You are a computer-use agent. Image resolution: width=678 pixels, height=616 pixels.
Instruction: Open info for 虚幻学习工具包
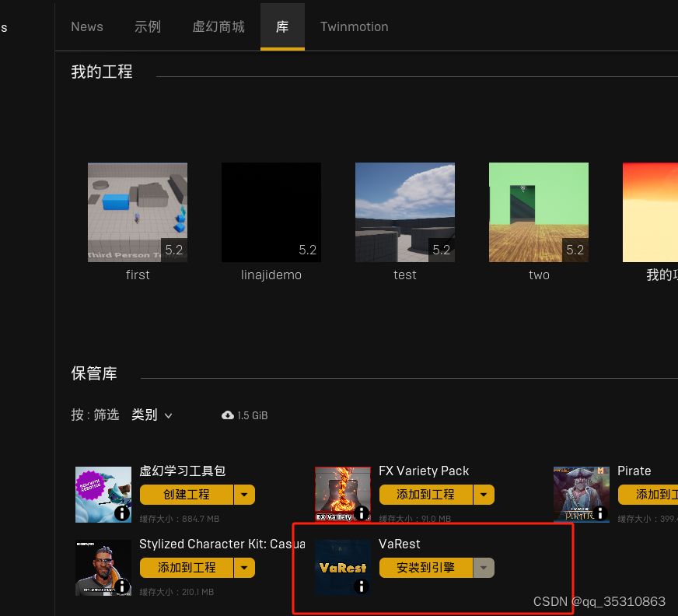pos(123,513)
